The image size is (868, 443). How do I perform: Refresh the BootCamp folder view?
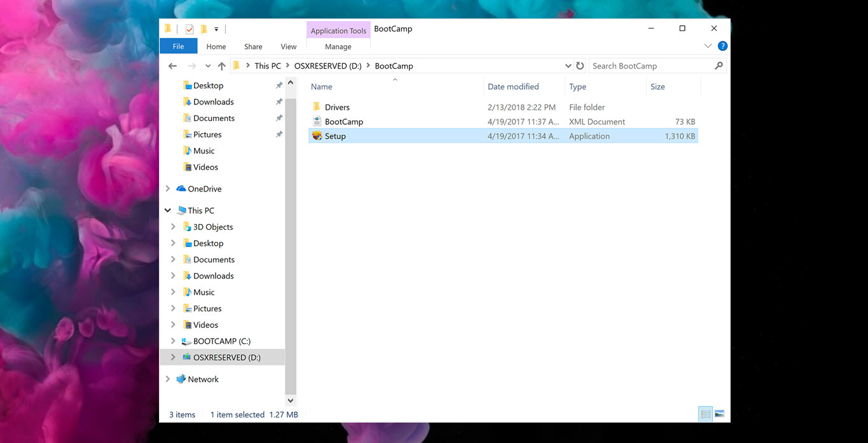(x=580, y=66)
